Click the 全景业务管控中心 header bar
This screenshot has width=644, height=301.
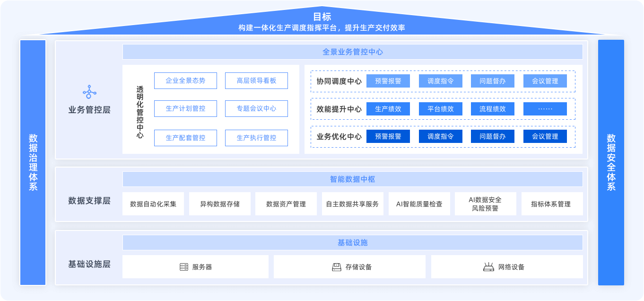click(352, 52)
